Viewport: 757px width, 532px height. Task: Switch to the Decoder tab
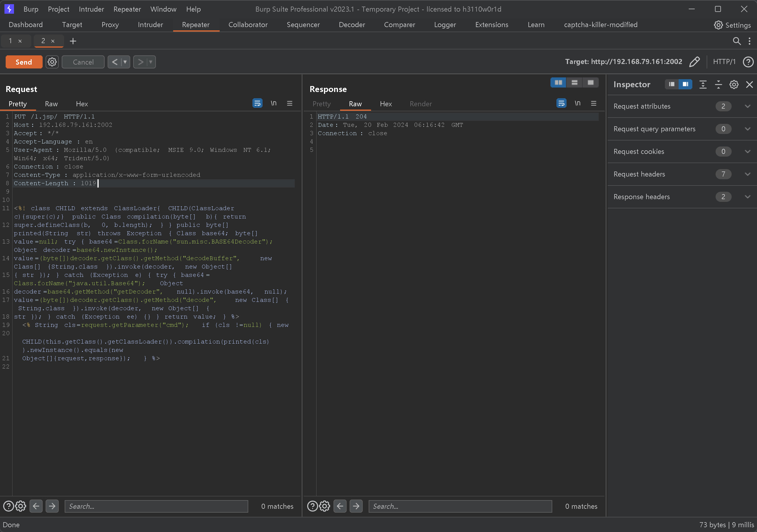[351, 25]
